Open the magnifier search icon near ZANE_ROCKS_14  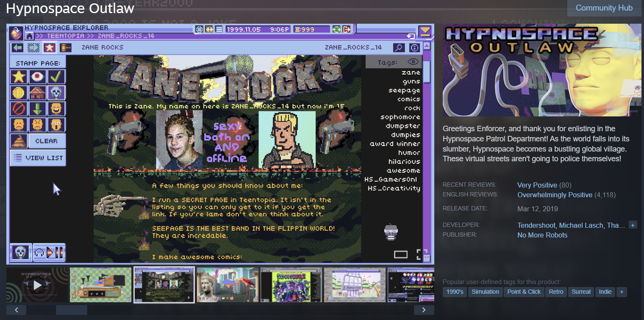coord(399,47)
